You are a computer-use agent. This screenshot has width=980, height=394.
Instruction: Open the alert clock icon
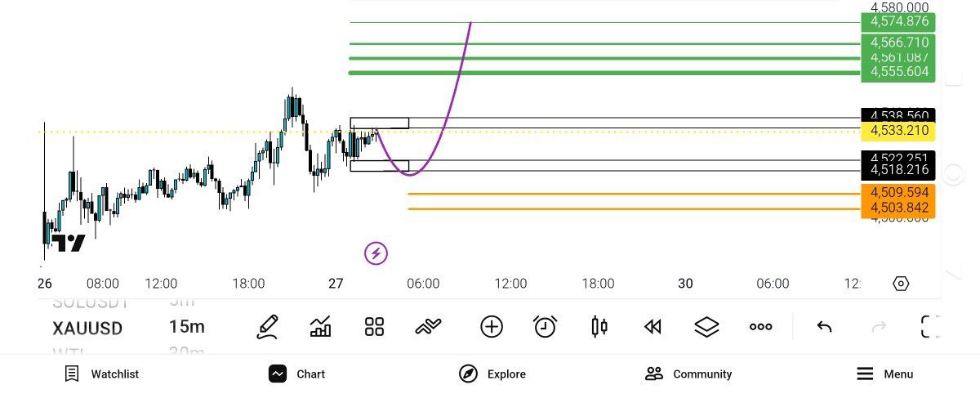click(x=545, y=327)
